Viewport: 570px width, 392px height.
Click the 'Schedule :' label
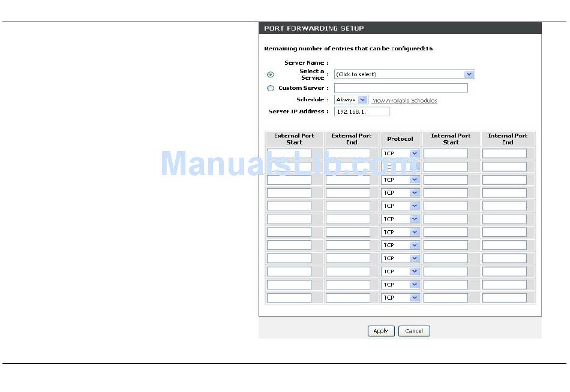[x=312, y=99]
